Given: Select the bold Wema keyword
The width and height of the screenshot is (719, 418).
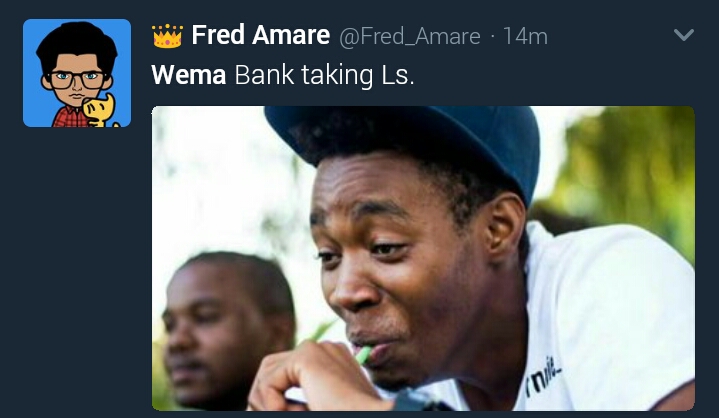Looking at the screenshot, I should [188, 75].
